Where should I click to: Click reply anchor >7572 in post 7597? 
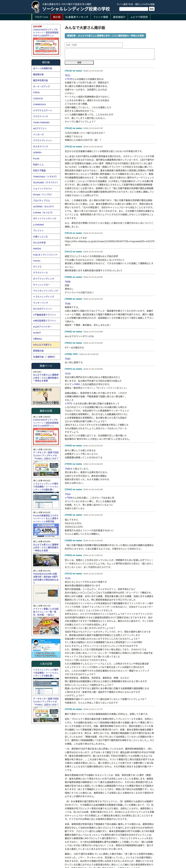point(69,404)
